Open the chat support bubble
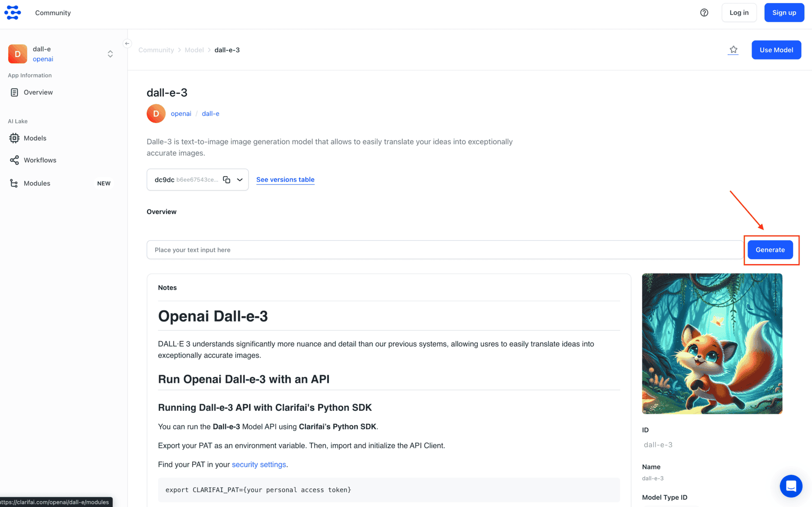Viewport: 812px width, 507px height. tap(791, 486)
